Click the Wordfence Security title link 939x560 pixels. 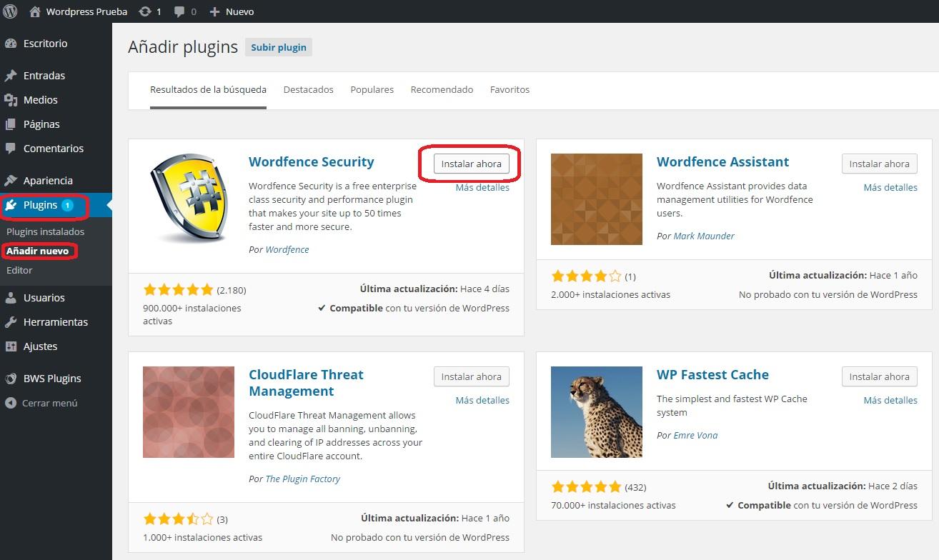(312, 162)
